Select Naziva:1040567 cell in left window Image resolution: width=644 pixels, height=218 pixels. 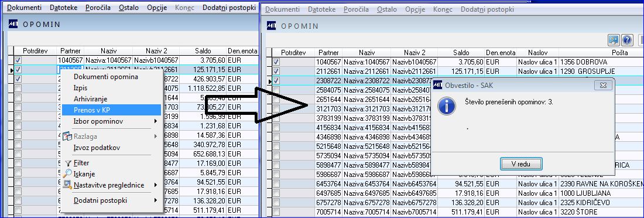(x=108, y=60)
